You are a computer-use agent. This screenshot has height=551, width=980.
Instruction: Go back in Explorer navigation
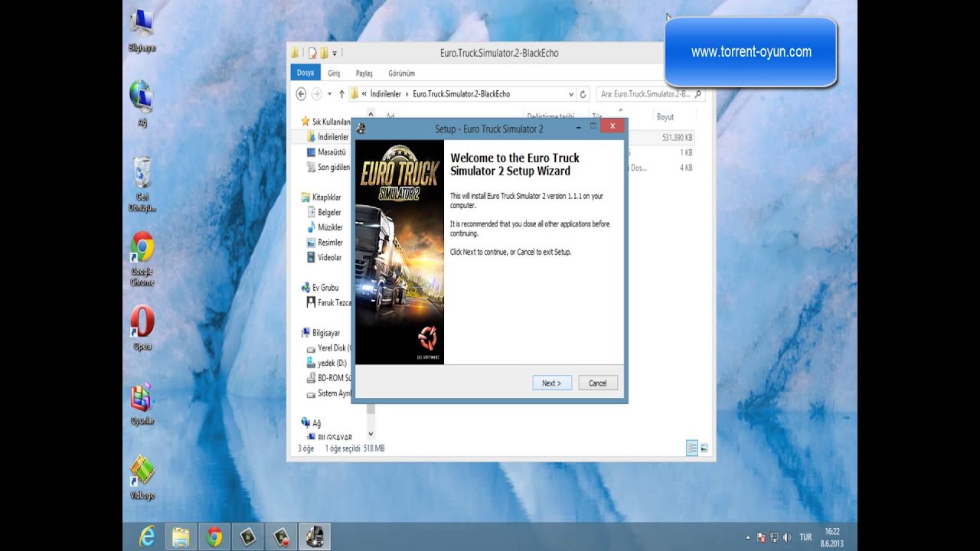click(x=301, y=94)
